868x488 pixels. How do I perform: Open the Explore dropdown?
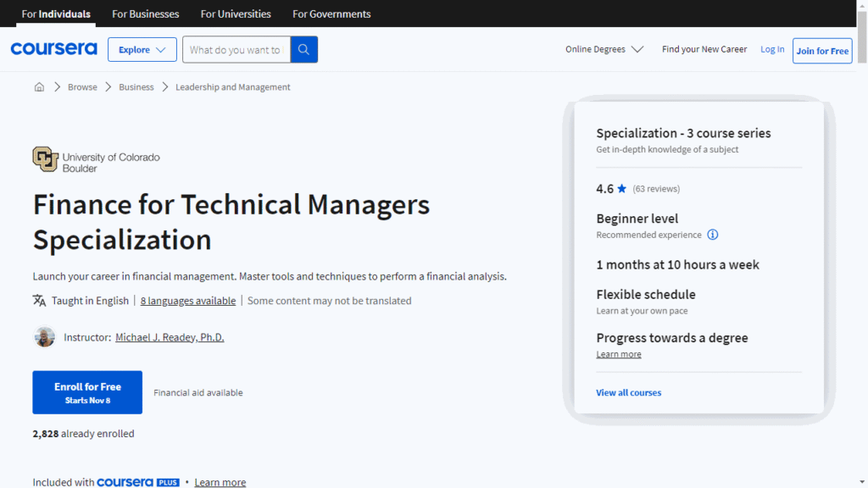(x=142, y=49)
